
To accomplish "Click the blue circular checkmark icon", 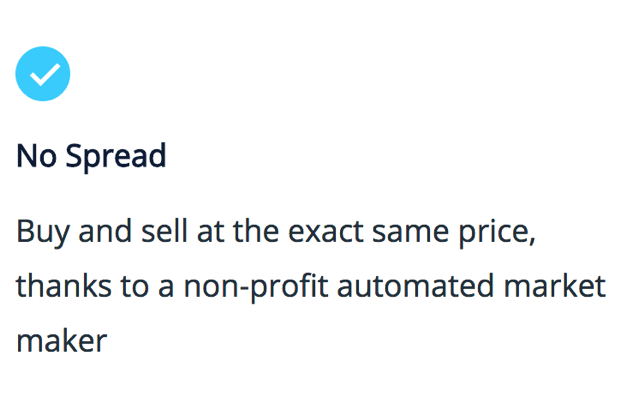I will coord(43,74).
